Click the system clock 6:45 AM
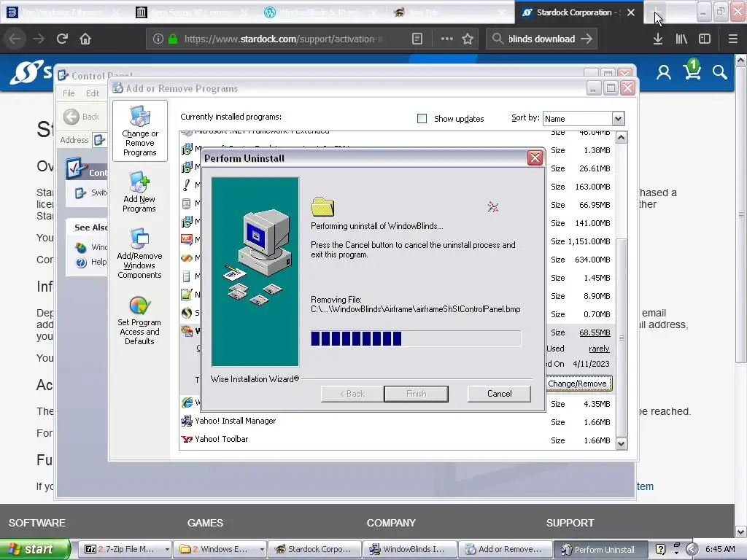The height and width of the screenshot is (560, 747). click(720, 549)
